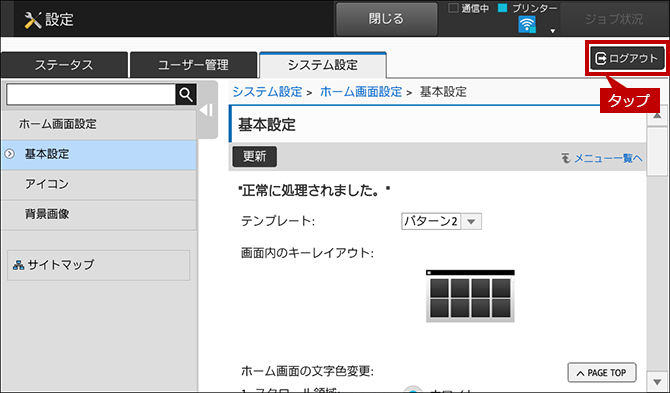Select 基本設定 in the sidebar

pos(99,154)
